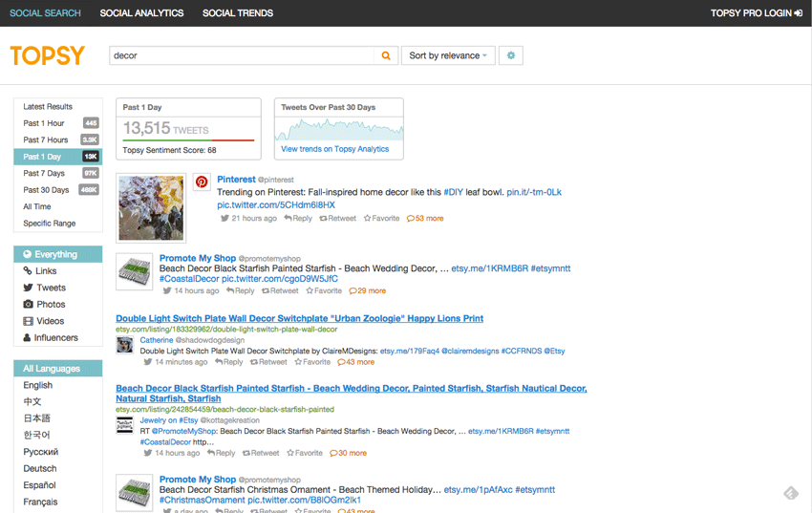812x513 pixels.
Task: Open the #DIY hashtag link
Action: point(453,192)
